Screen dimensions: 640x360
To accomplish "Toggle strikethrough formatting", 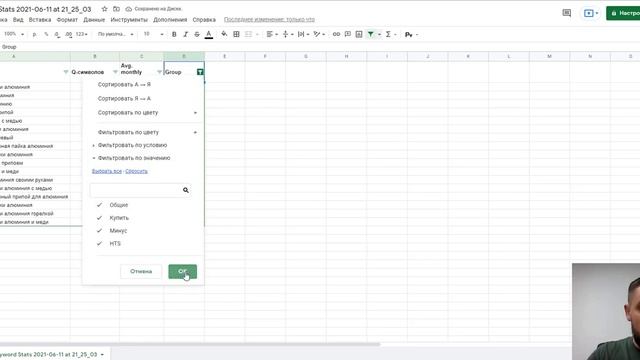I will click(197, 34).
